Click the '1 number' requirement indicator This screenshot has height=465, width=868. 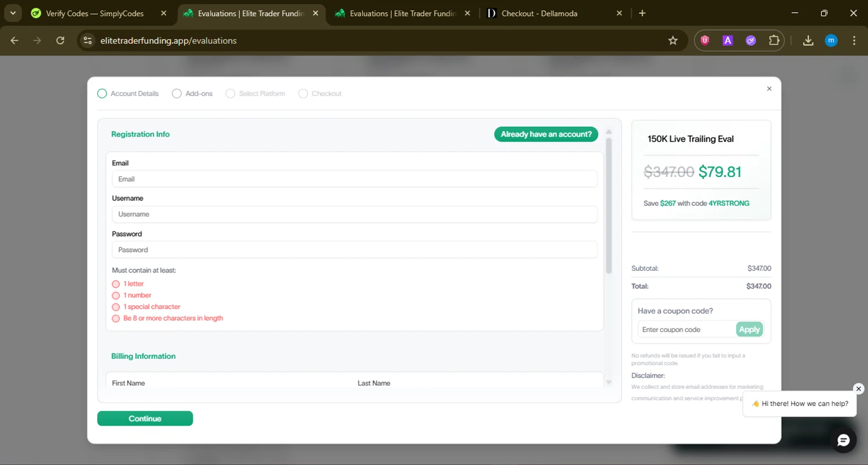pyautogui.click(x=116, y=296)
